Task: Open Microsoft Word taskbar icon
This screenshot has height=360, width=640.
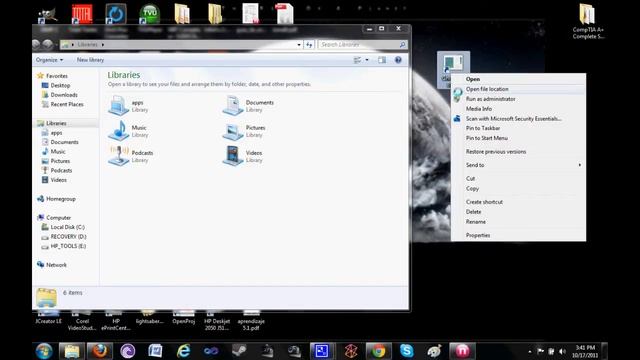Action: (x=156, y=351)
